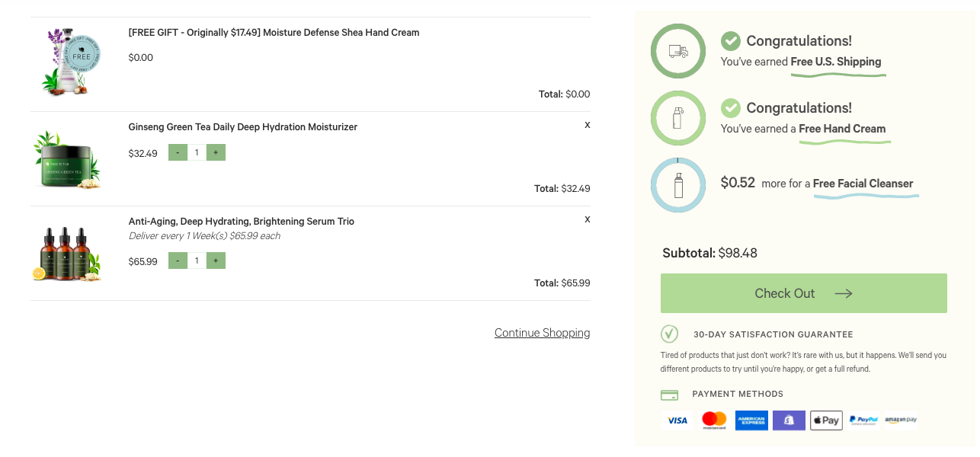This screenshot has height=457, width=980.
Task: Click the 30-DAY SATISFACTION GUARANTEE heading
Action: coord(773,334)
